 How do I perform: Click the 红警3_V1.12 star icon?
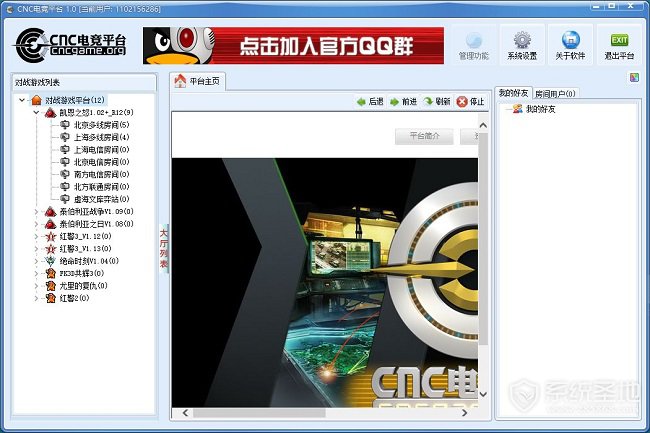coord(51,237)
